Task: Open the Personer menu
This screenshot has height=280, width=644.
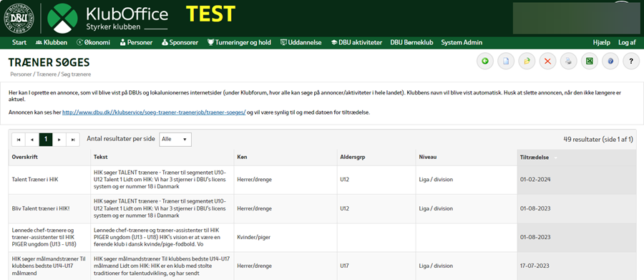Action: click(136, 42)
